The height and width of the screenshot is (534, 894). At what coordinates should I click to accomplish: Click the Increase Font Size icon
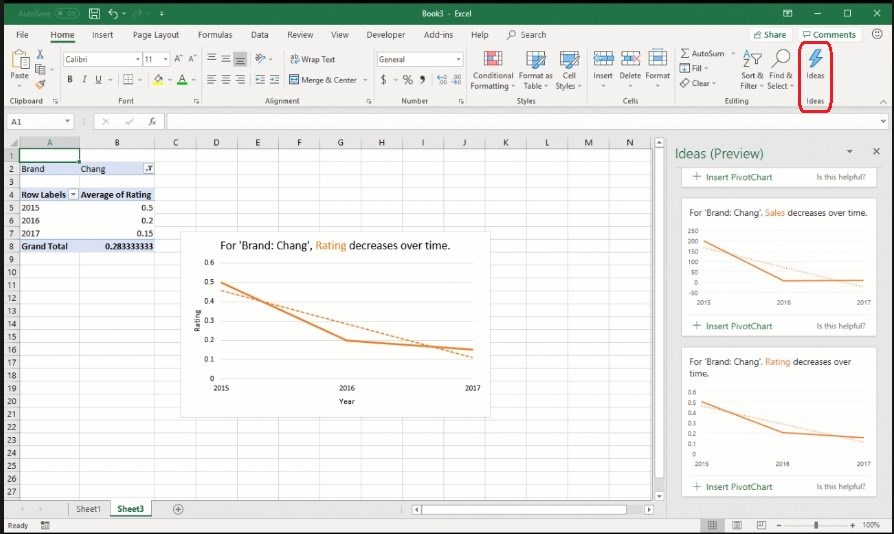click(x=178, y=59)
